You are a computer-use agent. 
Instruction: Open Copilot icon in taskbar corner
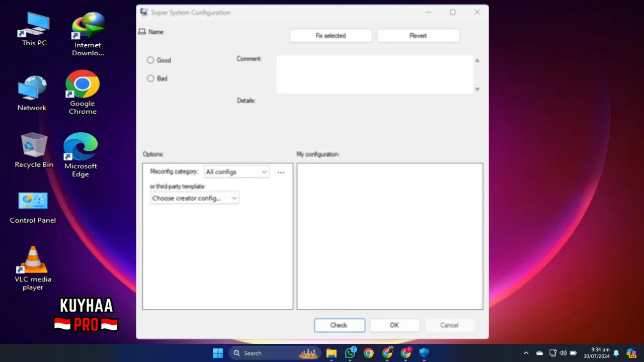pyautogui.click(x=631, y=353)
